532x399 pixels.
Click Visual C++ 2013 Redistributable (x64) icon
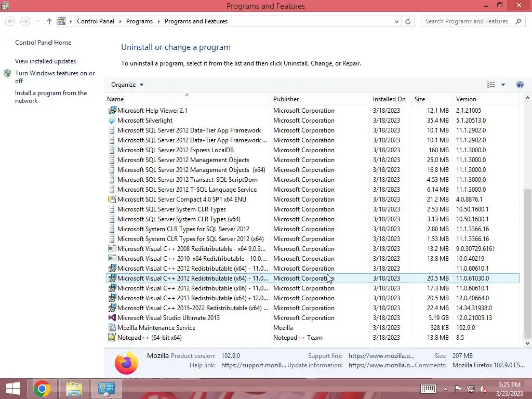[112, 298]
